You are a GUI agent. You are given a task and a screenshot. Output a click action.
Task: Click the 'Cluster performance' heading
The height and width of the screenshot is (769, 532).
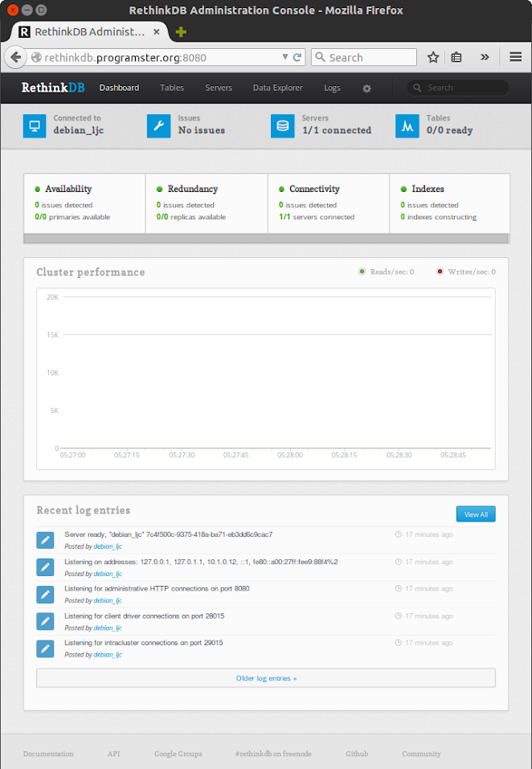pyautogui.click(x=91, y=272)
